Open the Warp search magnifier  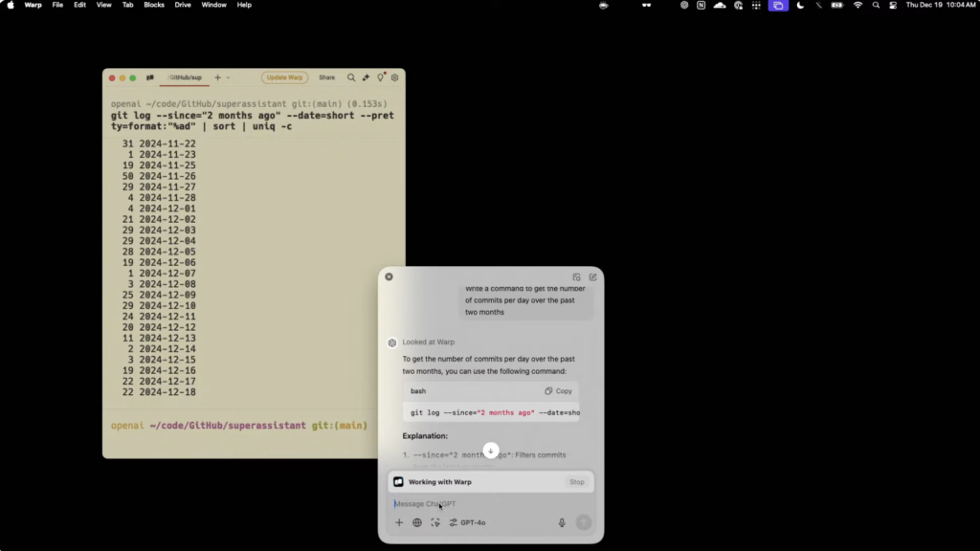(351, 77)
